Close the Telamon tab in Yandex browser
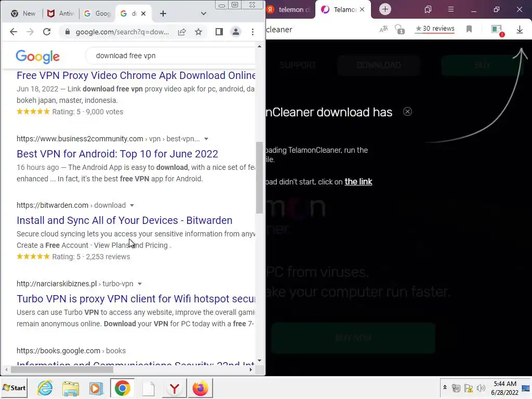Screen dimensions: 532x399 click(x=362, y=9)
